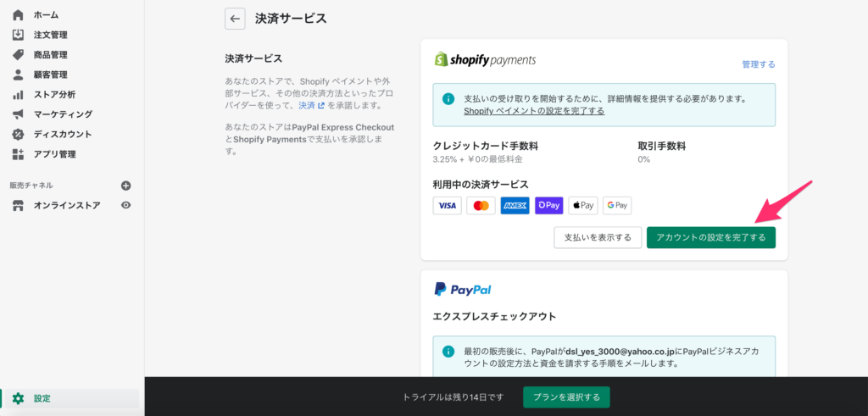Click the 取引手数料 heading
This screenshot has width=868, height=416.
point(662,147)
